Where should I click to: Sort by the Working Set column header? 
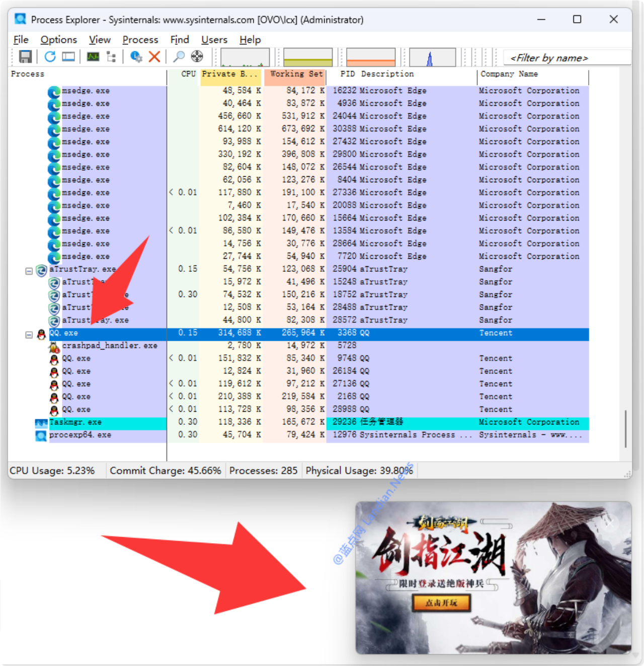coord(296,75)
